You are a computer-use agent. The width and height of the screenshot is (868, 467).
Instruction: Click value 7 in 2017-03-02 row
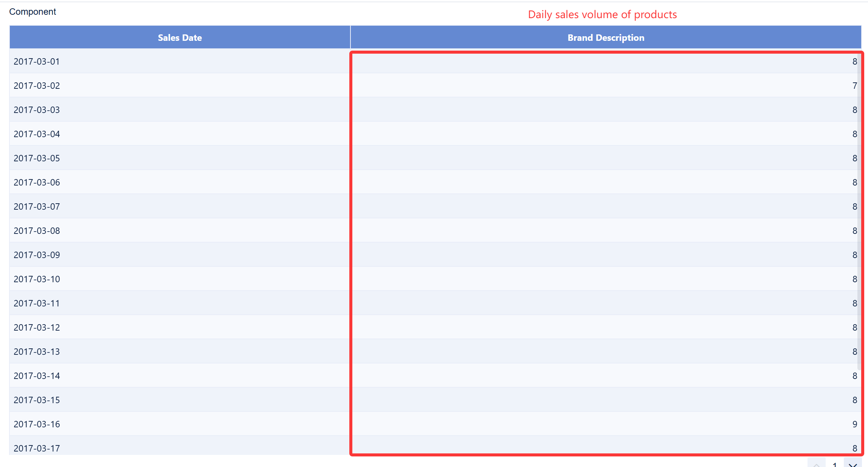pyautogui.click(x=854, y=86)
